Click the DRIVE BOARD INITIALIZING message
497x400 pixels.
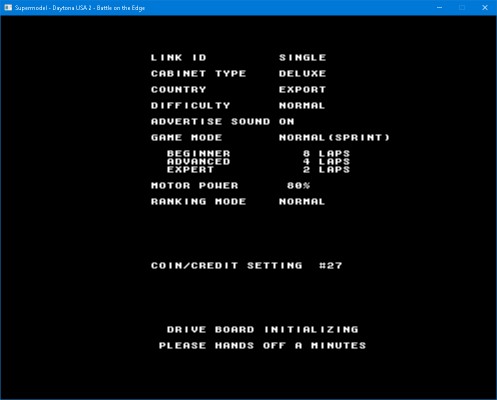pos(263,330)
